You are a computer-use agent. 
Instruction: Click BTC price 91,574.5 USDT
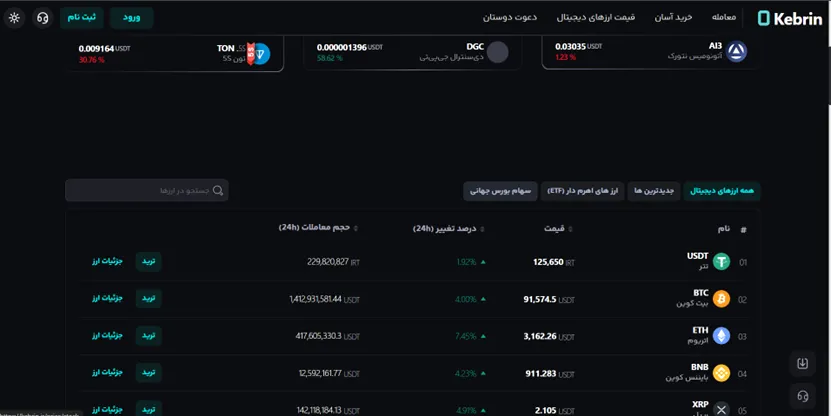pyautogui.click(x=549, y=299)
